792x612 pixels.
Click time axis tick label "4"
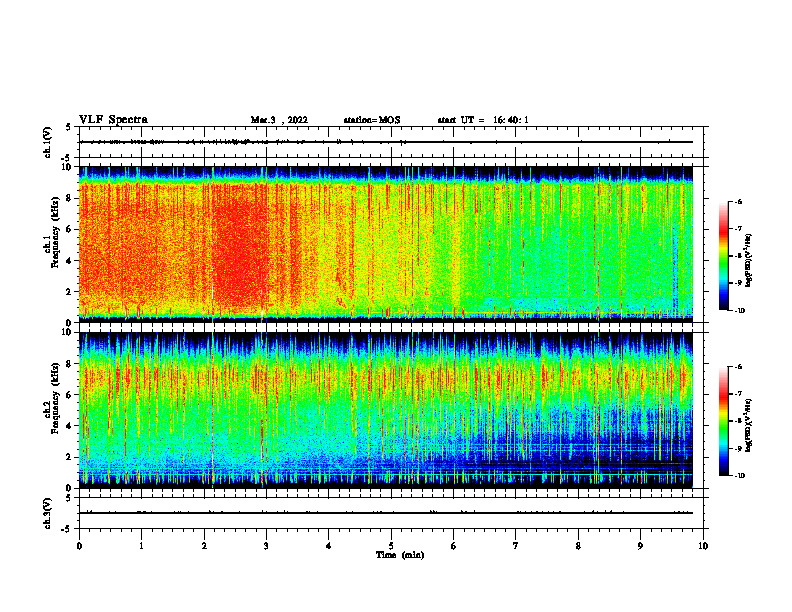pyautogui.click(x=329, y=546)
